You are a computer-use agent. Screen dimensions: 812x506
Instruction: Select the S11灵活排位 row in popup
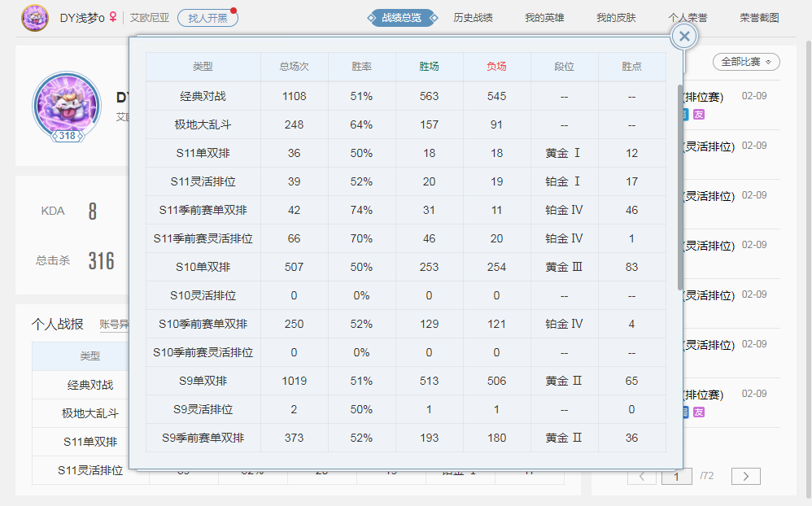406,181
